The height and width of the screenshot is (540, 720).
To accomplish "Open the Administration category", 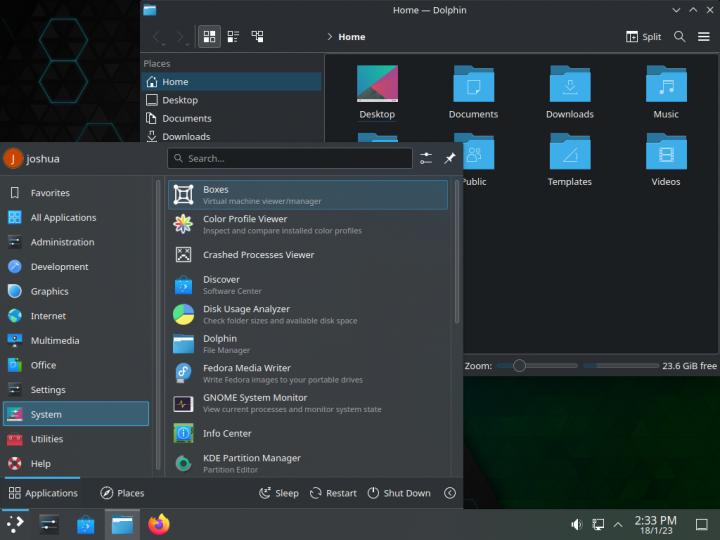I will (76, 242).
